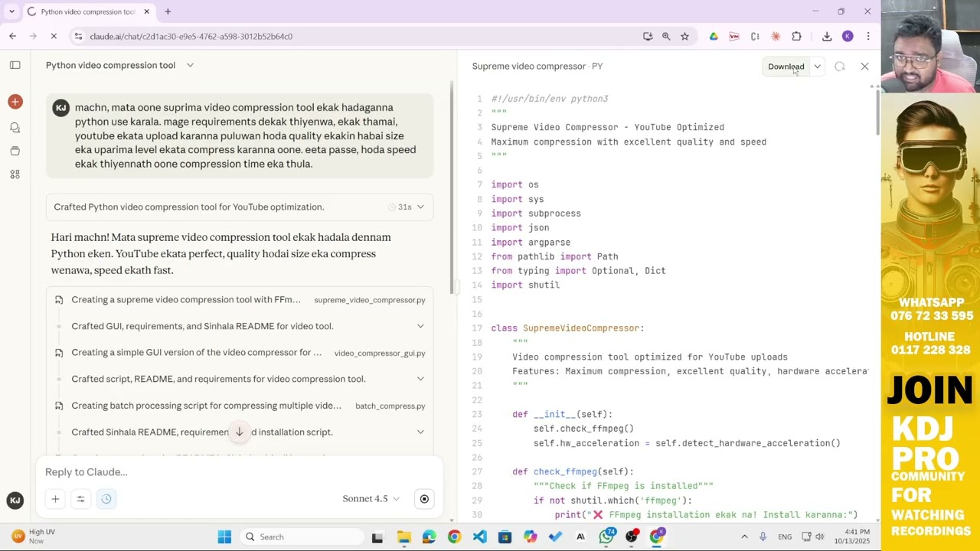This screenshot has width=980, height=551.
Task: Click the zoom magnifier icon in the address bar
Action: click(x=666, y=36)
